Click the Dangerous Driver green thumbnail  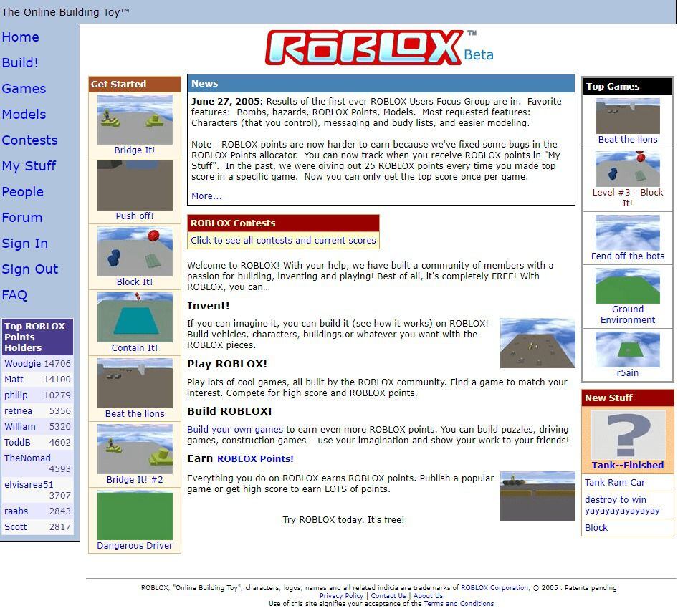pos(135,515)
